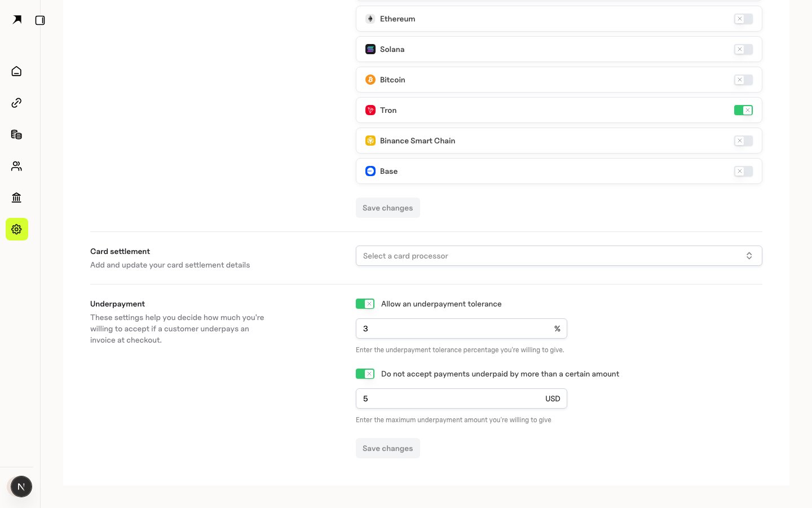Toggle the maximum underpaid amount switch
This screenshot has height=508, width=812.
pos(365,374)
